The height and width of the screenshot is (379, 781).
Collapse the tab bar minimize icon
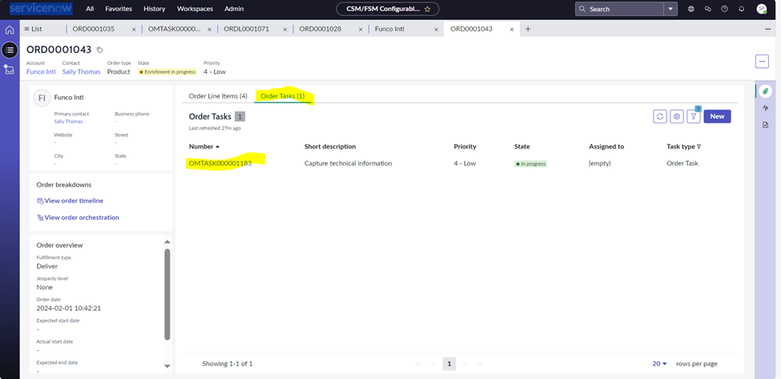point(768,29)
